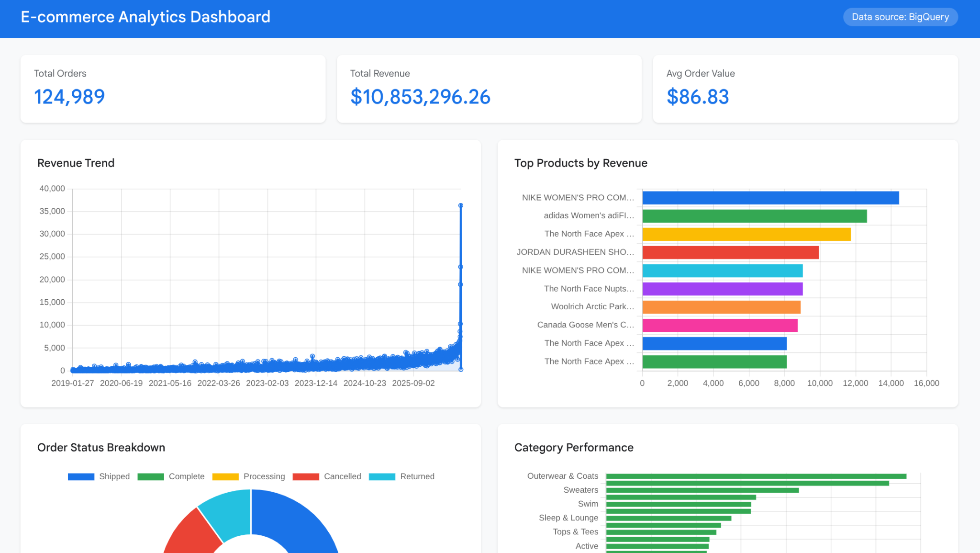Select the Total Orders value 124,989

pos(69,97)
